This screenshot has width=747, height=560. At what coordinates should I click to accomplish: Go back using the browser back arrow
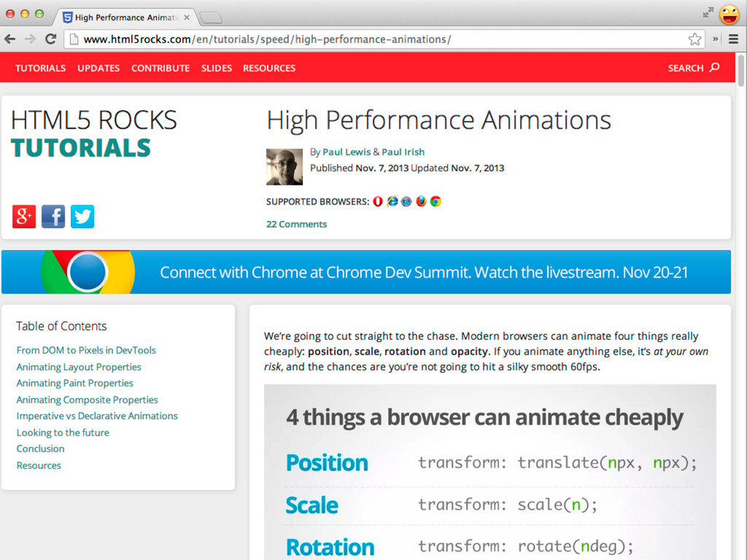pyautogui.click(x=10, y=39)
